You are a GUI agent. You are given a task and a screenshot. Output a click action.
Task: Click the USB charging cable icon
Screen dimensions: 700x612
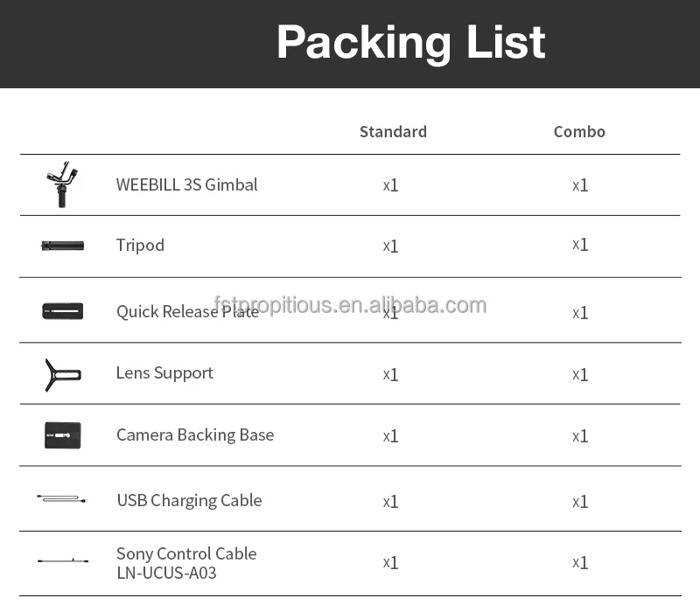[61, 499]
